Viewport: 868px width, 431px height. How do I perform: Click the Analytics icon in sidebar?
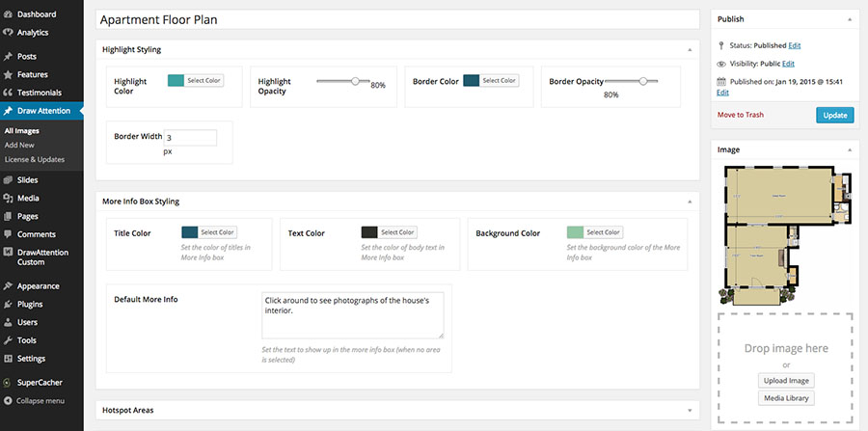pos(9,33)
